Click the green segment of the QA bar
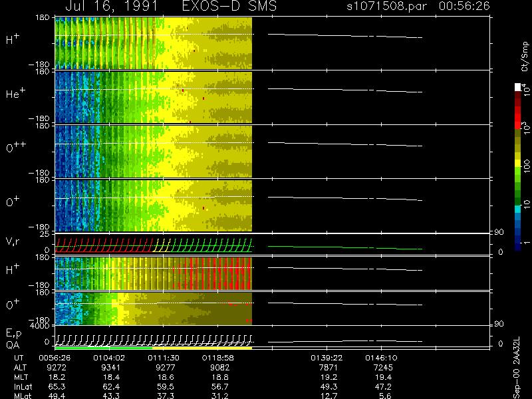The width and height of the screenshot is (532, 399). click(x=104, y=348)
